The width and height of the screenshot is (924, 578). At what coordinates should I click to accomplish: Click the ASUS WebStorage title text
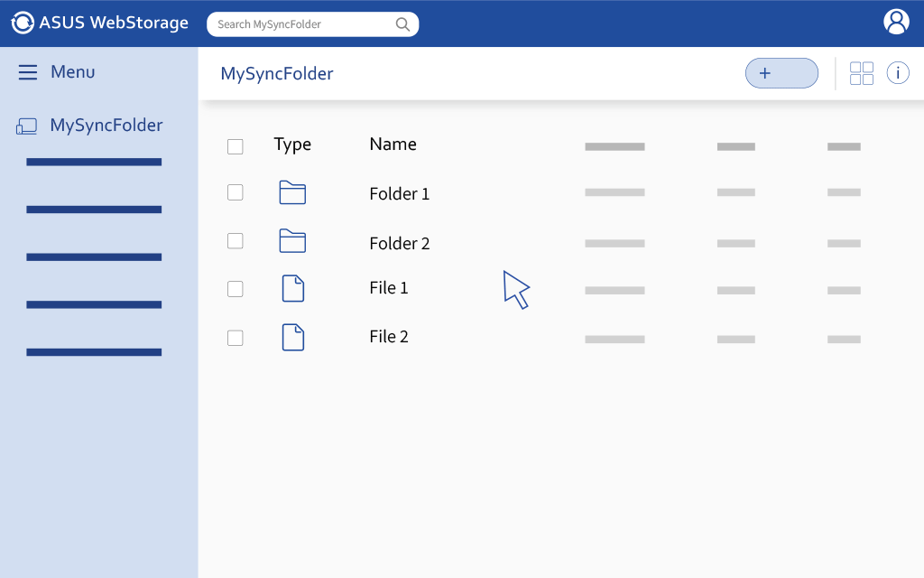pos(114,23)
